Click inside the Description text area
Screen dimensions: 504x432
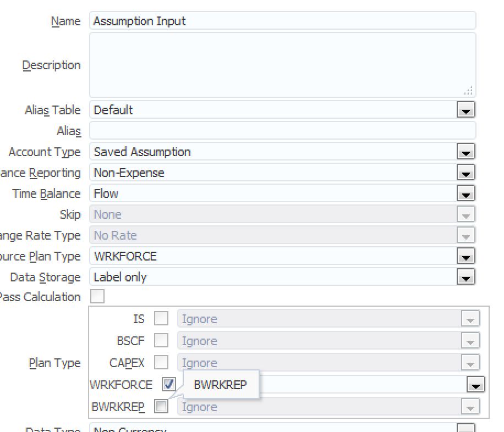coord(282,65)
